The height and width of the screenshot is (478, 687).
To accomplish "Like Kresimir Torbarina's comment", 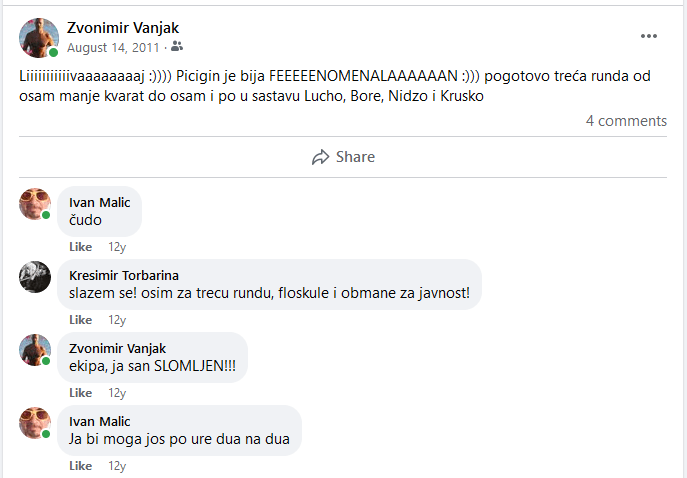I will pos(80,320).
